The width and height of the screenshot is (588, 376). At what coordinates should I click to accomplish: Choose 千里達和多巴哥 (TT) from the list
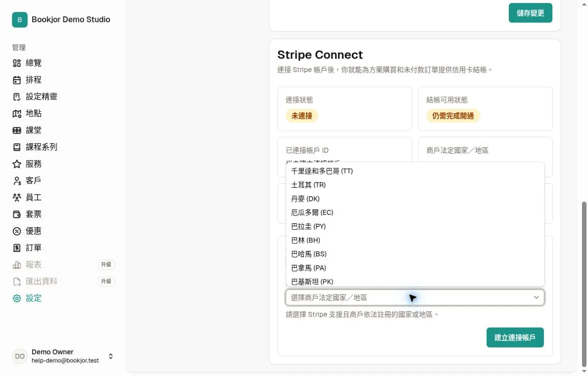pyautogui.click(x=415, y=171)
